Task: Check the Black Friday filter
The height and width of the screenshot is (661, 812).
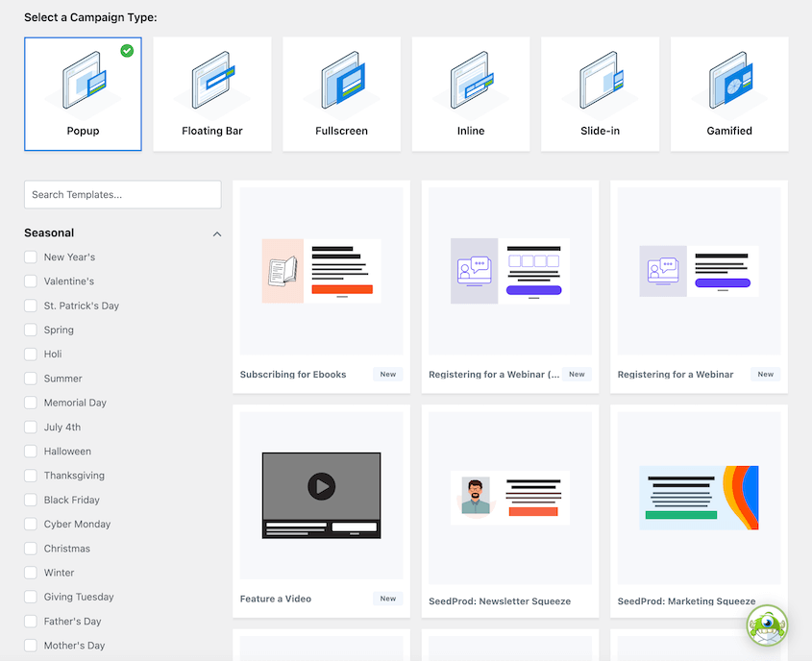Action: pyautogui.click(x=30, y=500)
